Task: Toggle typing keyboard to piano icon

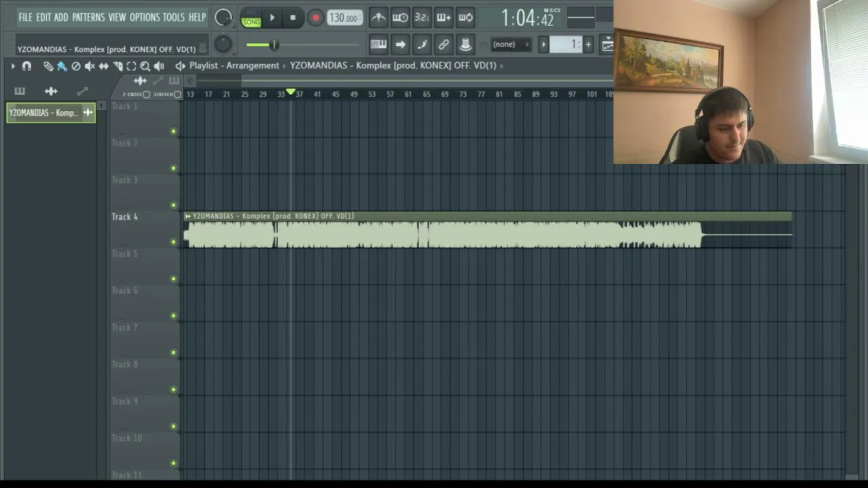Action: 378,45
